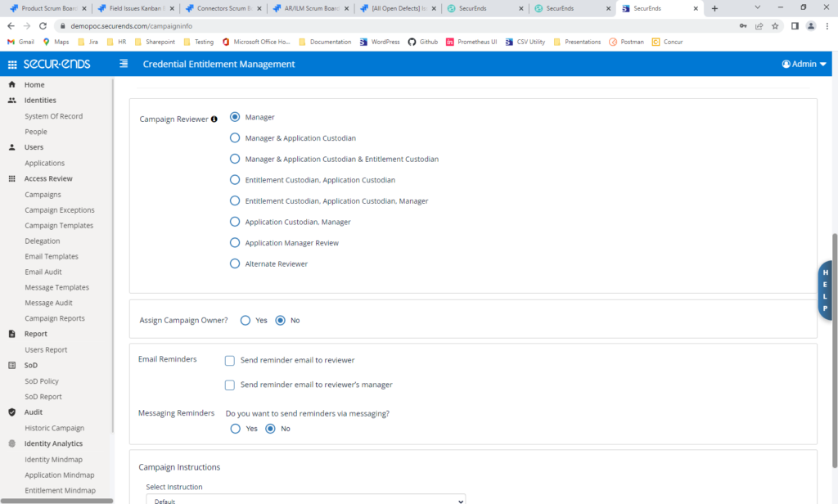Select the Manager reviewer radio button
Image resolution: width=838 pixels, height=504 pixels.
235,116
